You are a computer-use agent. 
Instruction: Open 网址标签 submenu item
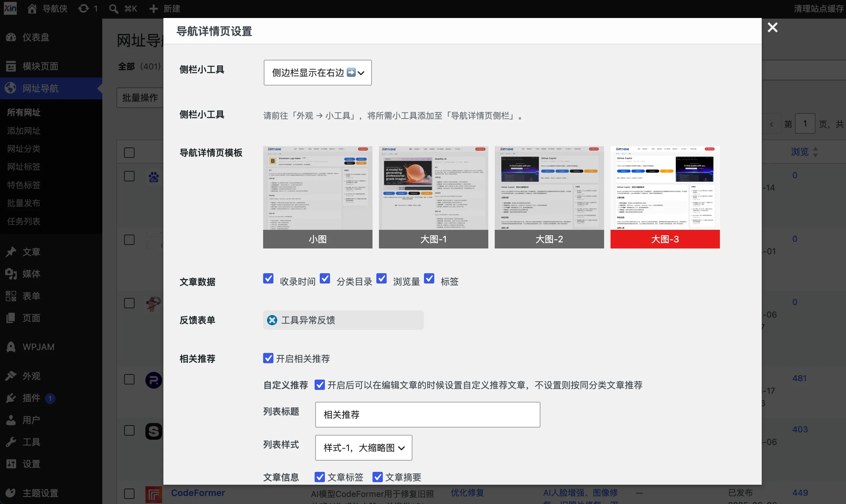point(24,167)
